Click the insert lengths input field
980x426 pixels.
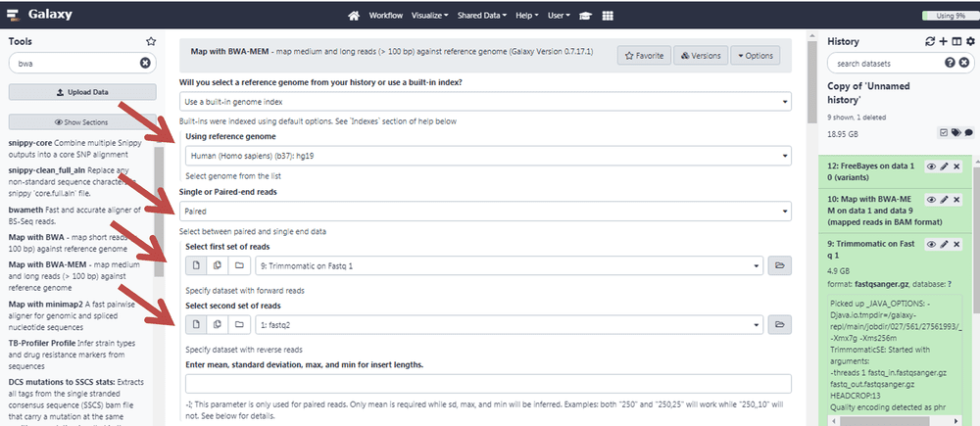coord(488,384)
